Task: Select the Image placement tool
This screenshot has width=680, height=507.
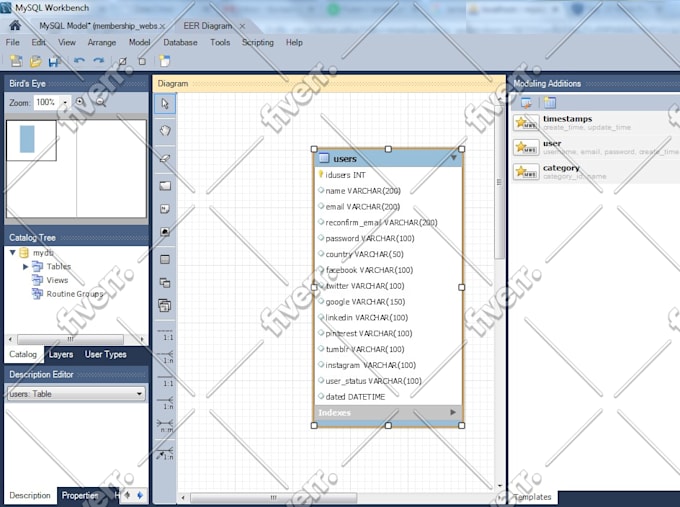Action: [x=165, y=232]
